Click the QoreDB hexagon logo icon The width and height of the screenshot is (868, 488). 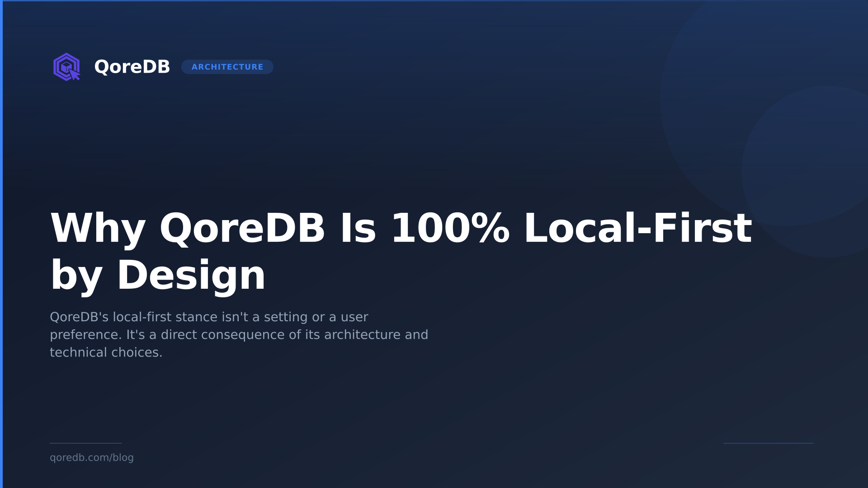pos(66,67)
